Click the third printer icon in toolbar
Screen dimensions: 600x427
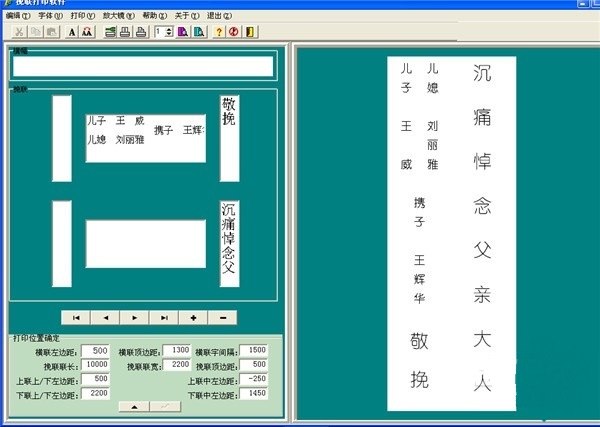[141, 32]
